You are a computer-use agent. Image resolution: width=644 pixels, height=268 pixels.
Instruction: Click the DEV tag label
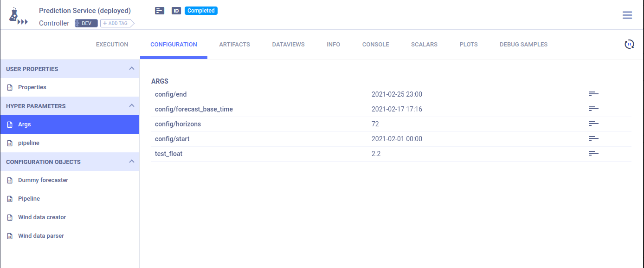[86, 23]
